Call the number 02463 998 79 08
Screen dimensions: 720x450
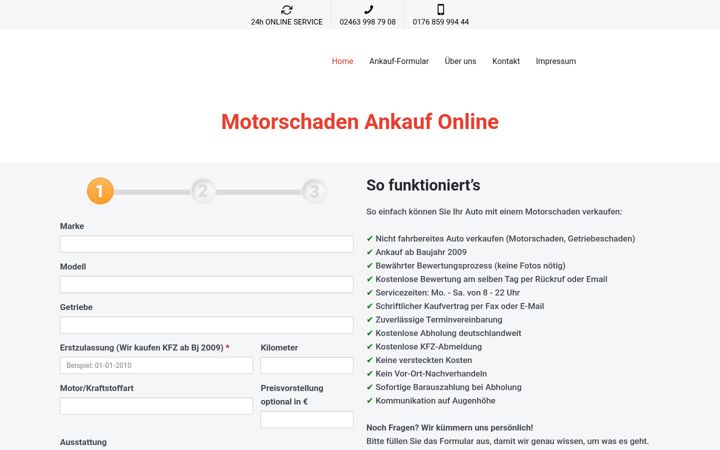(x=367, y=22)
